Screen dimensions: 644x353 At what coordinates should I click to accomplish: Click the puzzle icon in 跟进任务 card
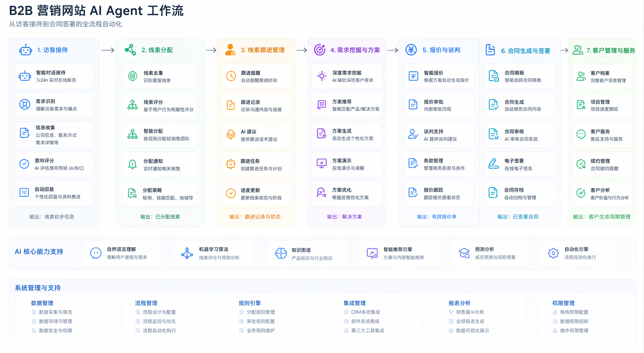click(x=231, y=164)
